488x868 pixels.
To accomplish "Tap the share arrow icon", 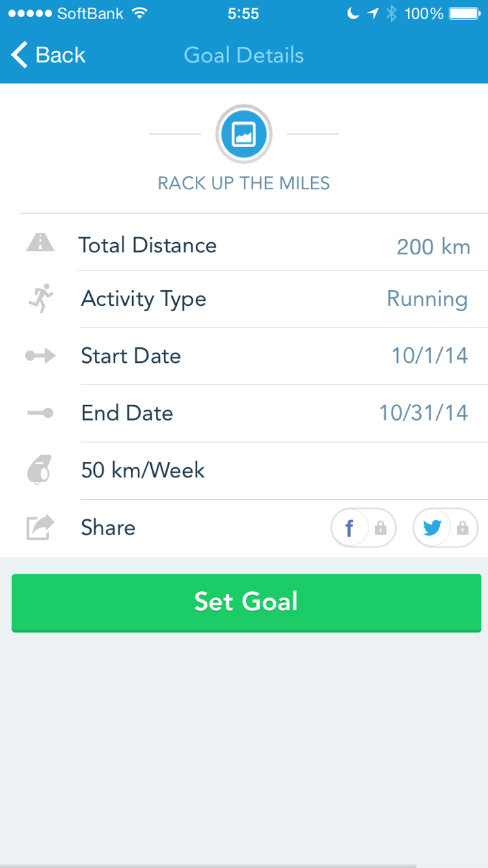I will (40, 528).
